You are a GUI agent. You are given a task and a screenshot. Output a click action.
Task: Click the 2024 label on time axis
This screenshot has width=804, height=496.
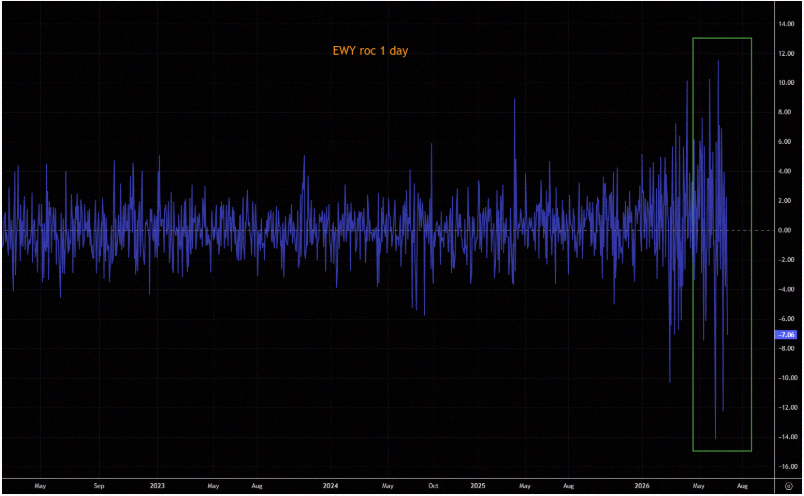(x=331, y=486)
